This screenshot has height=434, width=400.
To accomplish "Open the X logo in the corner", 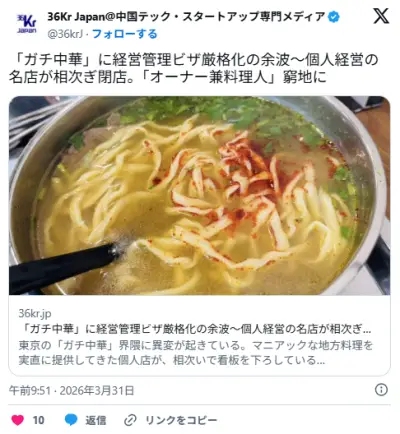I will 381,16.
